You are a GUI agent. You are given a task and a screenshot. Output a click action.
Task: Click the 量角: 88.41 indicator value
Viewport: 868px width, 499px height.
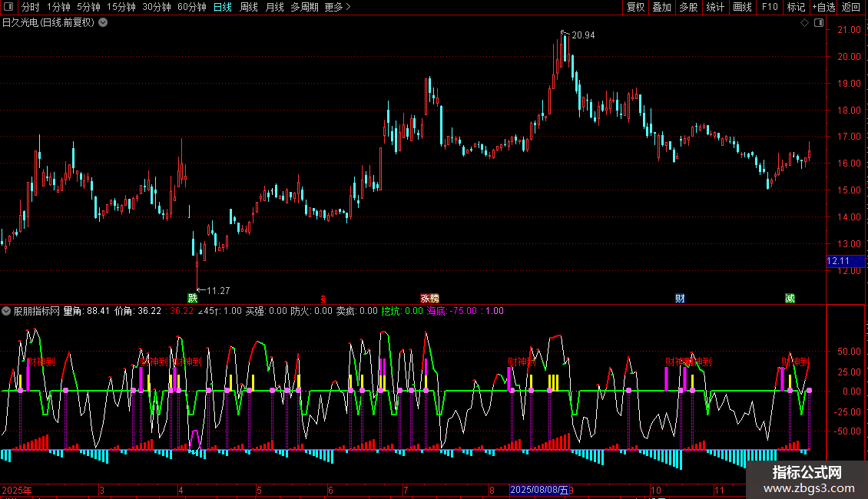pyautogui.click(x=86, y=311)
